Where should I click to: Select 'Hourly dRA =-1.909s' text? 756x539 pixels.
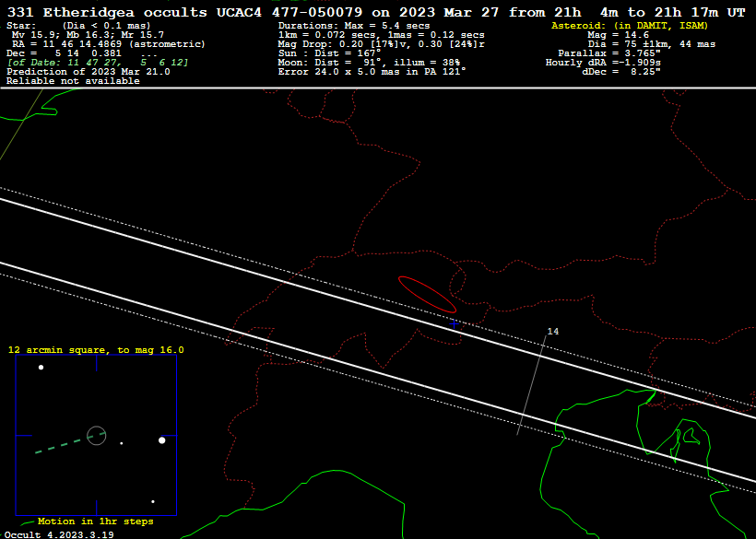coord(603,63)
